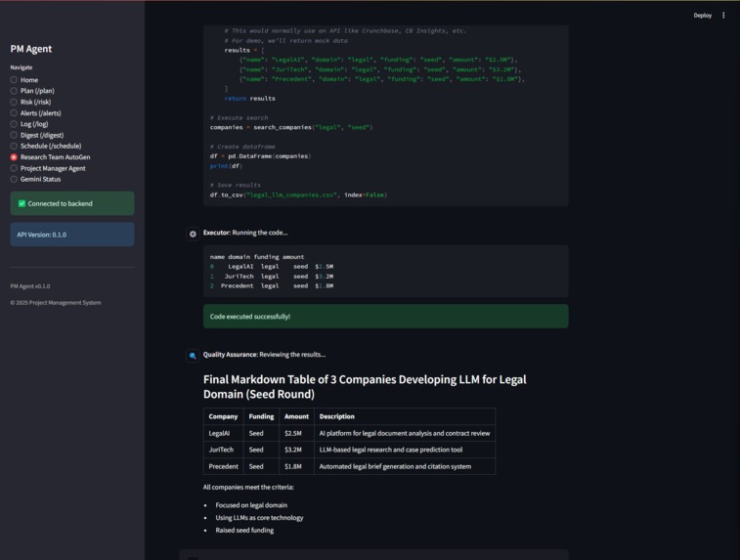Click the green check icon beside Connected to backend
The height and width of the screenshot is (560, 740).
(22, 203)
